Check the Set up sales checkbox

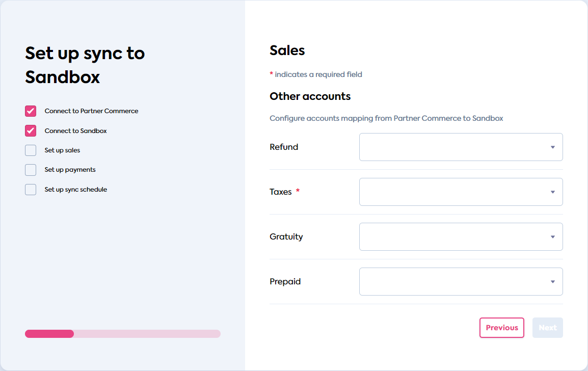pyautogui.click(x=30, y=150)
